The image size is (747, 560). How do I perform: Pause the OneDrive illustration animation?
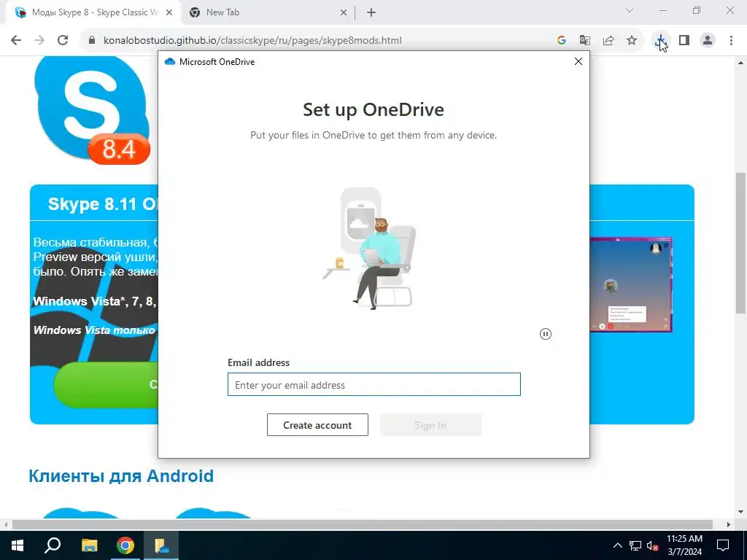click(546, 334)
